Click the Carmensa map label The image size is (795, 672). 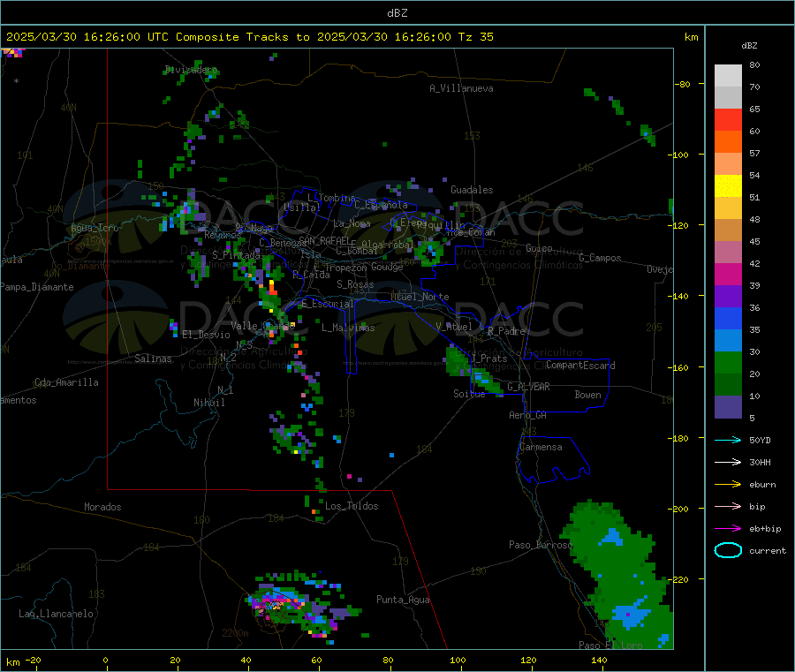click(x=541, y=447)
